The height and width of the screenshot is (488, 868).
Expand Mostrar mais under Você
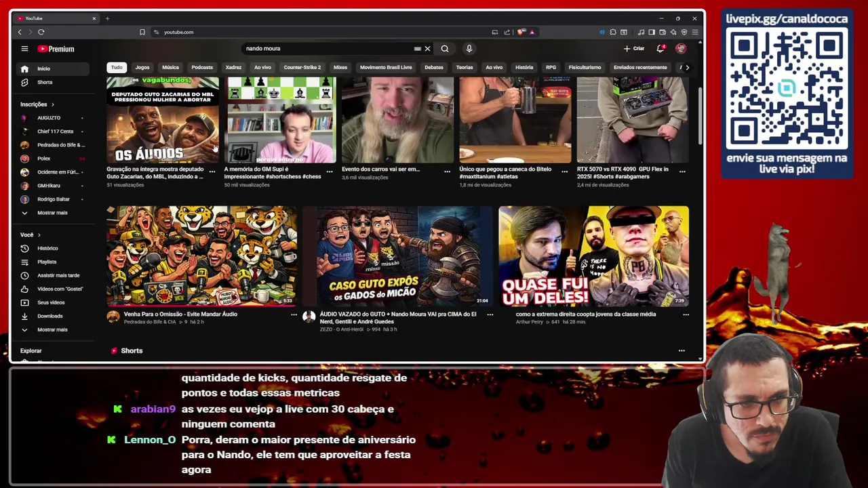(x=53, y=329)
